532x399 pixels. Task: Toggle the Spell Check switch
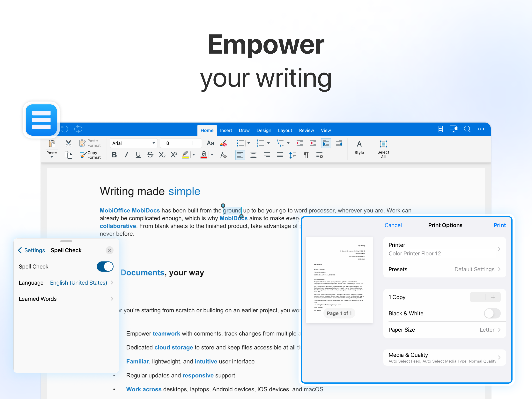[x=105, y=267]
